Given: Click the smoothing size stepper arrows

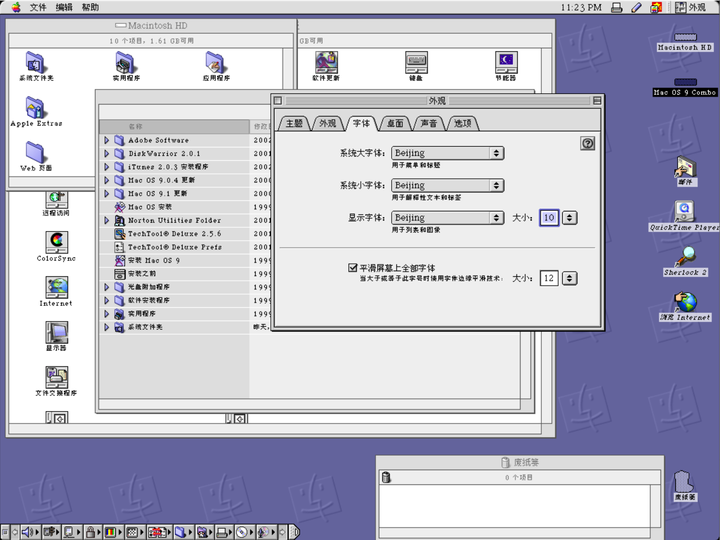Looking at the screenshot, I should tap(569, 278).
